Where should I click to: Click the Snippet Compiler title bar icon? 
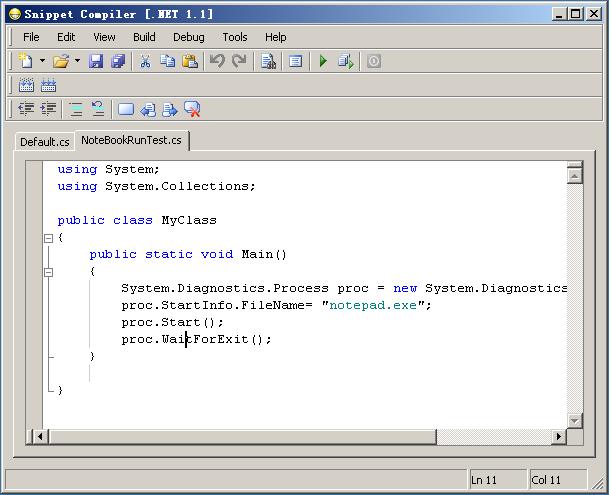(x=14, y=14)
